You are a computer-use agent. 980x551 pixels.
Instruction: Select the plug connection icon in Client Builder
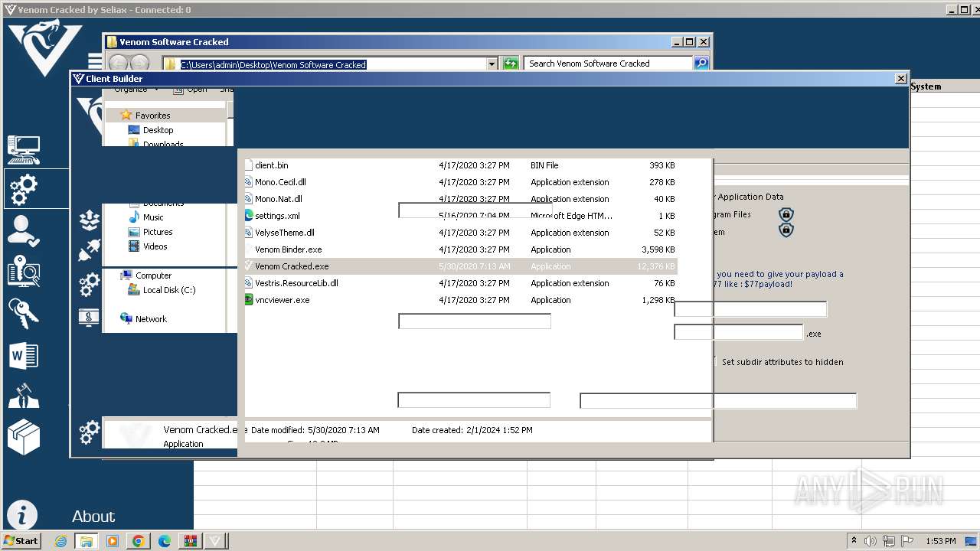[90, 250]
